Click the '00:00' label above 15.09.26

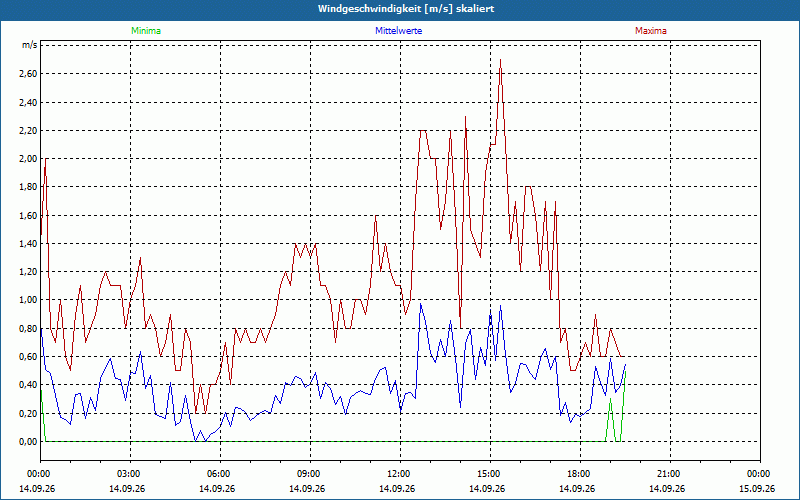(757, 474)
